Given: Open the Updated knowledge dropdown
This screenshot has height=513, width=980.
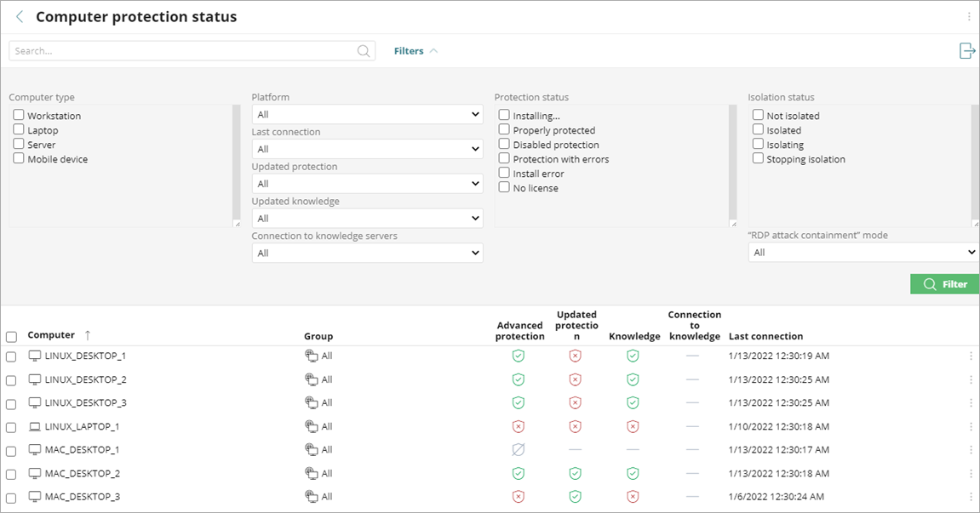Looking at the screenshot, I should click(x=366, y=218).
